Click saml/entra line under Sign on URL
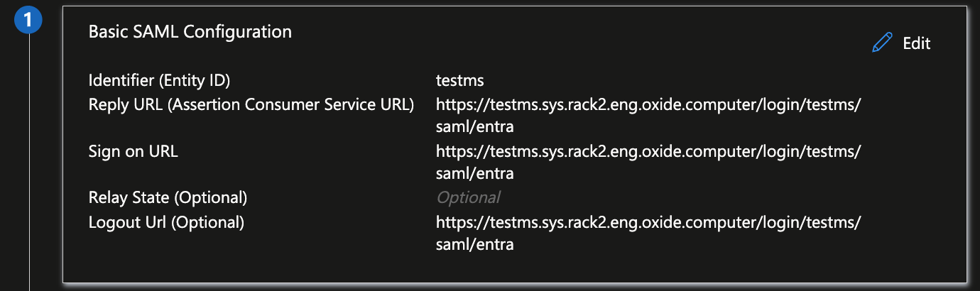 tap(474, 174)
